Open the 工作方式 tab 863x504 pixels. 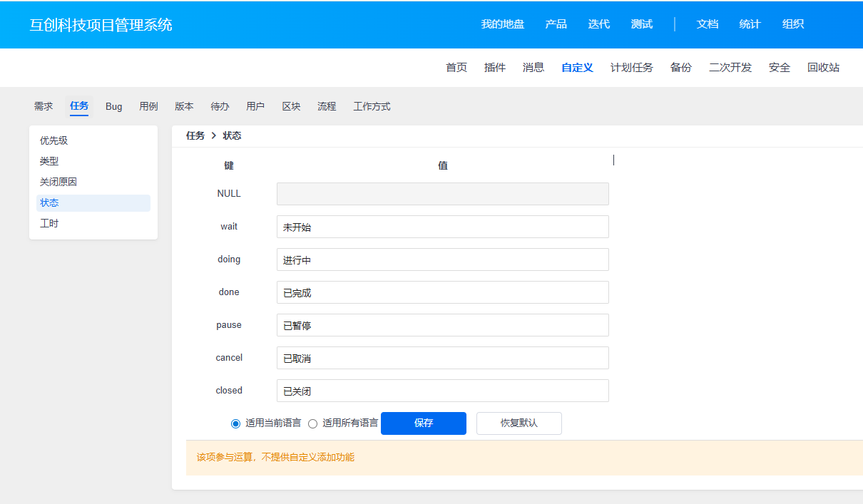click(x=372, y=107)
